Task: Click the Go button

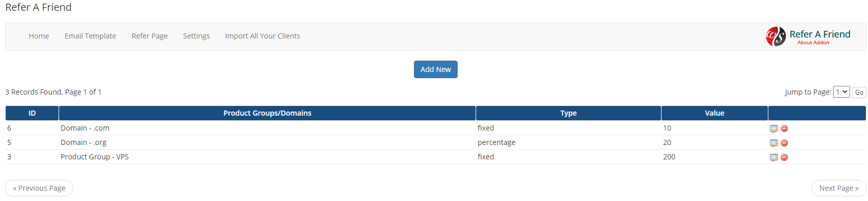Action: click(859, 93)
